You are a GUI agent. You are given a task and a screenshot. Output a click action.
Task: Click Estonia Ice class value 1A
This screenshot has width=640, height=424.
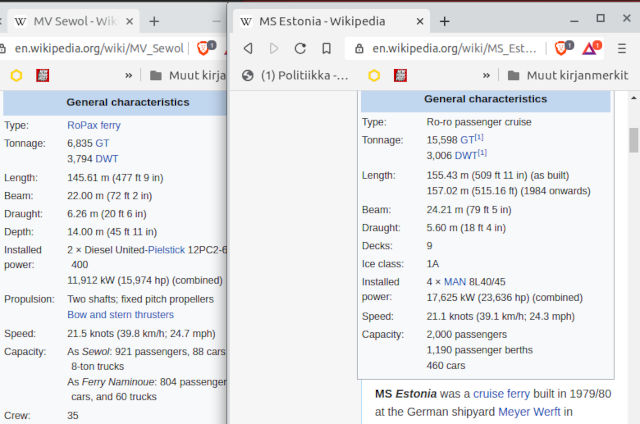433,264
